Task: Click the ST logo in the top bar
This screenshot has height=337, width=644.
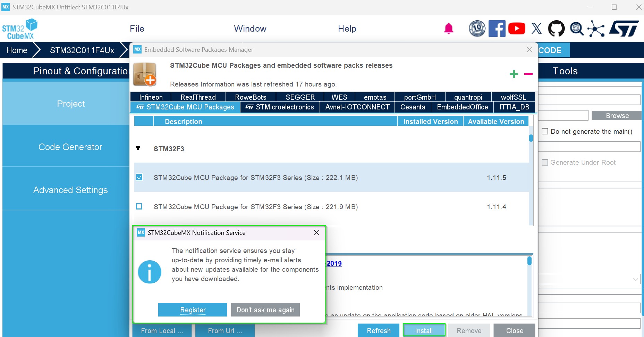Action: pyautogui.click(x=624, y=28)
